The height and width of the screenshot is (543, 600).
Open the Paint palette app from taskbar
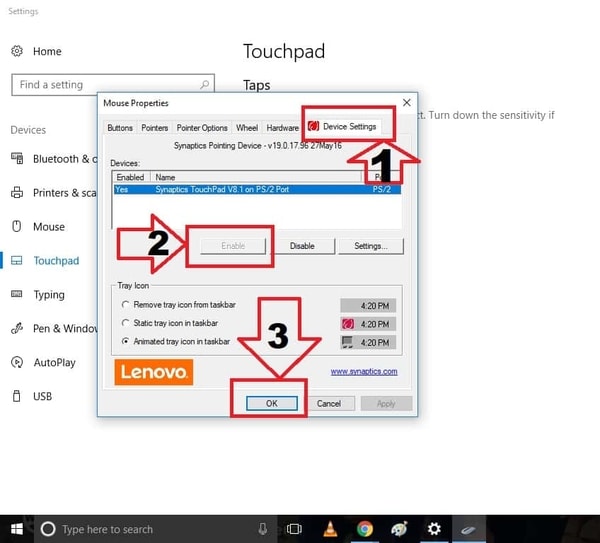click(x=399, y=529)
